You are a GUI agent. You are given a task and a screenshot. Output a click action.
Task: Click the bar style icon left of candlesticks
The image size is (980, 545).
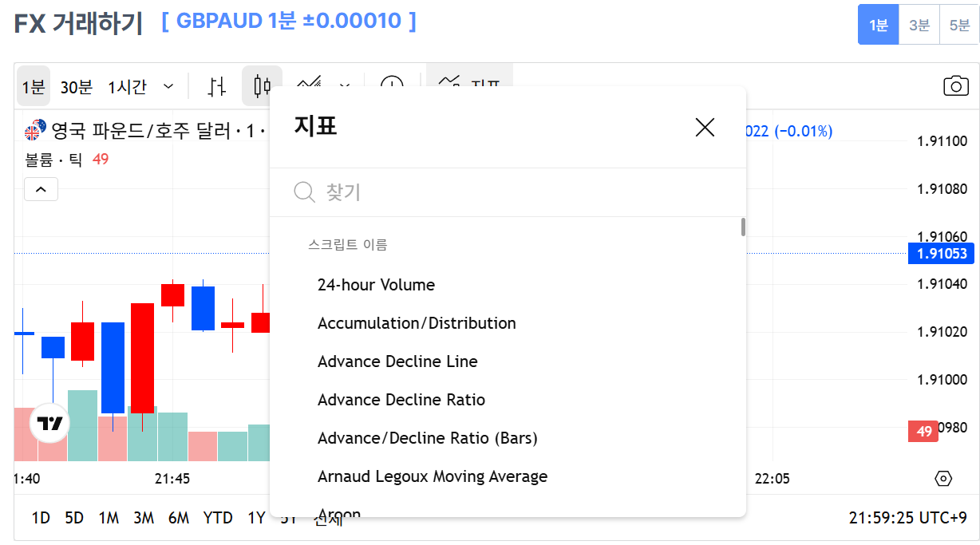216,85
